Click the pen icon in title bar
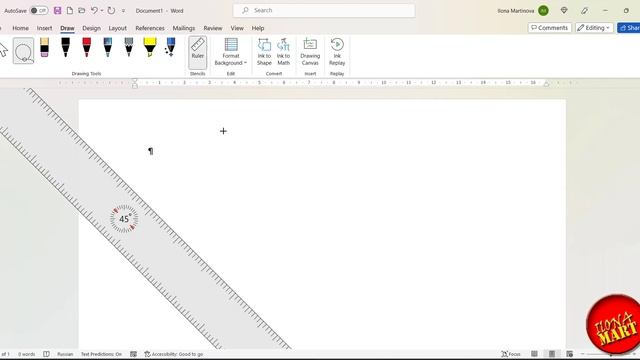This screenshot has height=360, width=640. [584, 11]
